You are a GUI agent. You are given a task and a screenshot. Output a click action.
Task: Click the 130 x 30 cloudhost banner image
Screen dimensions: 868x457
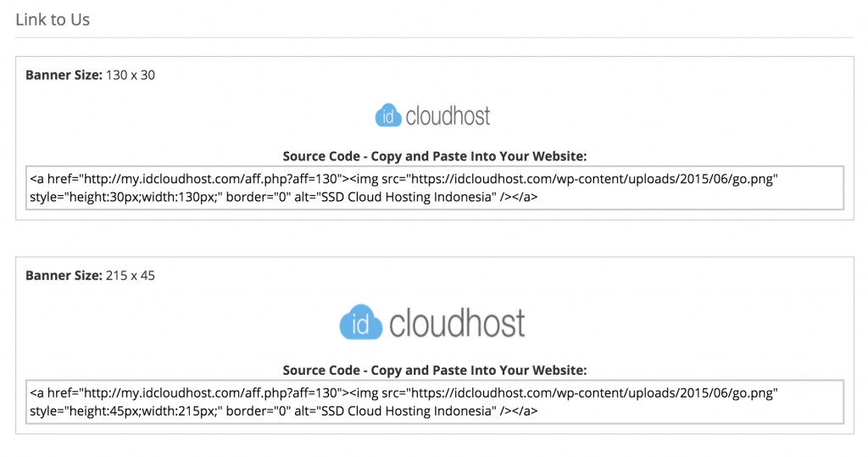[433, 115]
